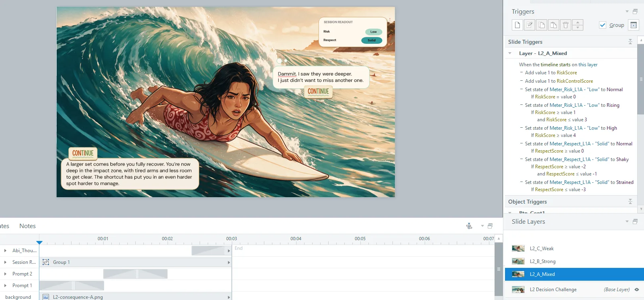Undock the Triggers panel
Image resolution: width=644 pixels, height=300 pixels.
click(x=635, y=11)
